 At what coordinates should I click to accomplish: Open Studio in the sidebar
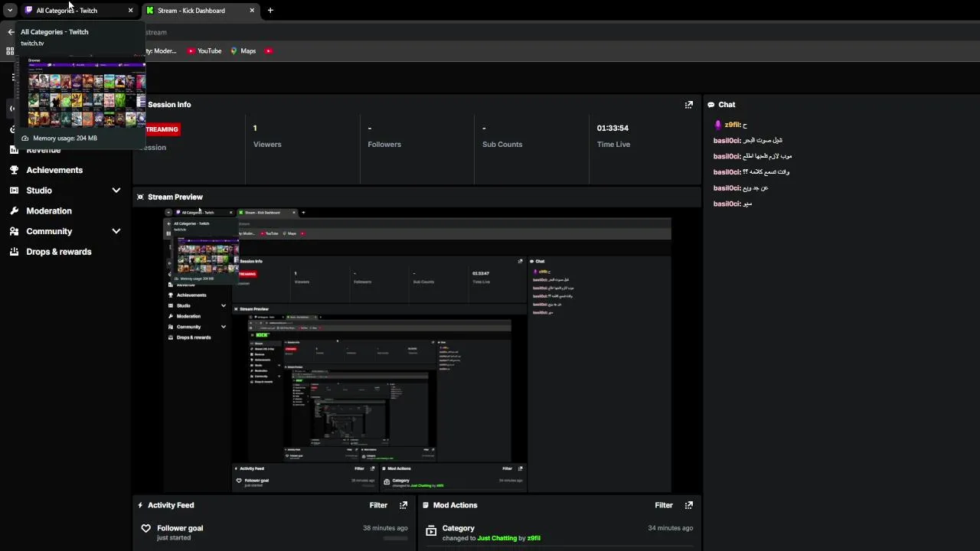[39, 191]
